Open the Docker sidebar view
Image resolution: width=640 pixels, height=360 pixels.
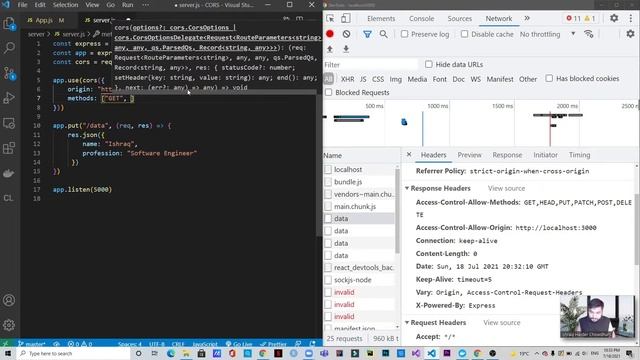click(9, 173)
